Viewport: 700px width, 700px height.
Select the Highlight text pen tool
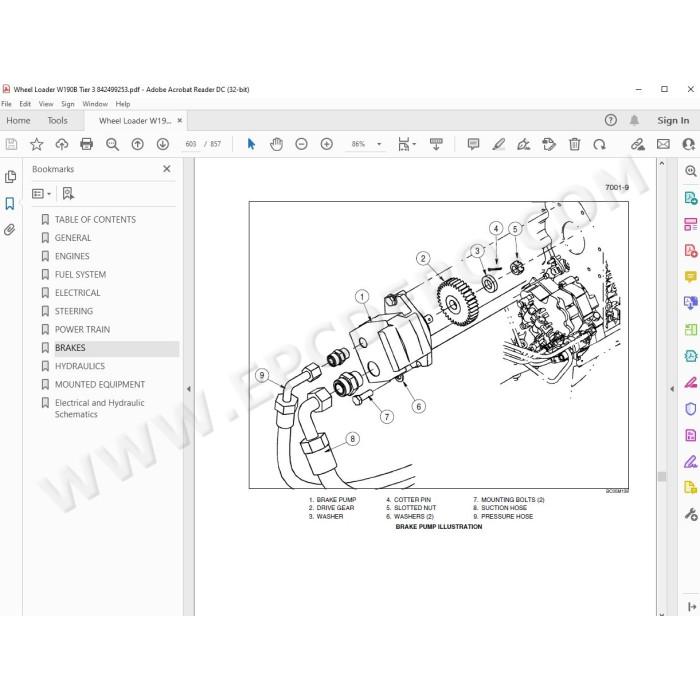coord(499,144)
